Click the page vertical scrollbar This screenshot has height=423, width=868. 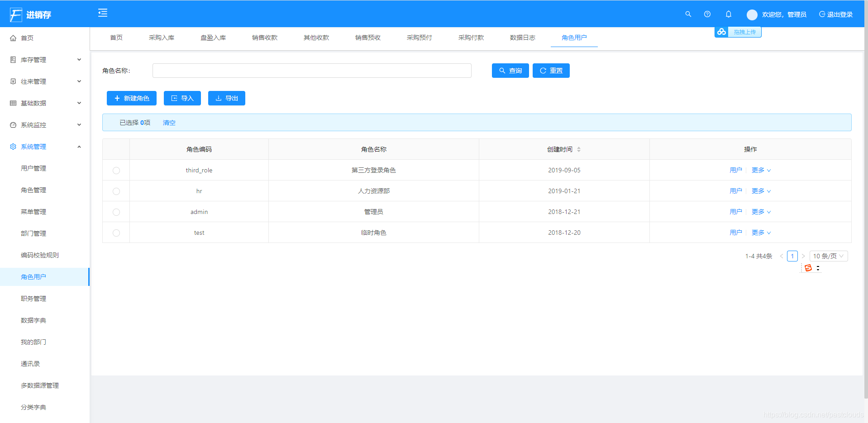tap(866, 199)
